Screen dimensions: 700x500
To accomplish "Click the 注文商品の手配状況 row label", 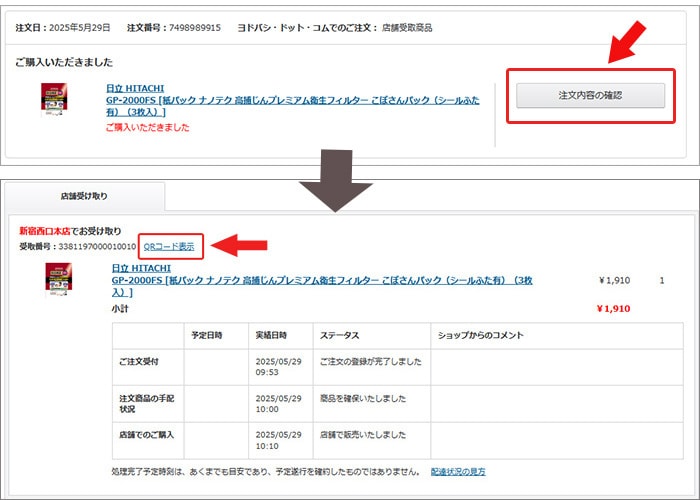I will tap(146, 404).
